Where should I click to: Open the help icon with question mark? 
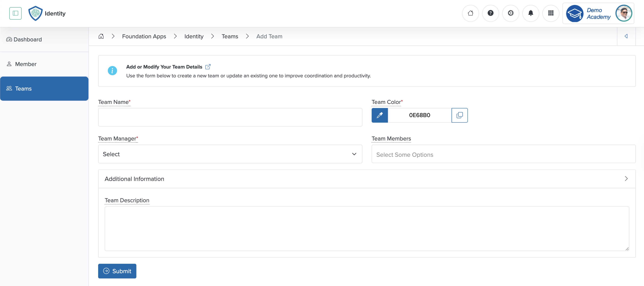[x=491, y=13]
